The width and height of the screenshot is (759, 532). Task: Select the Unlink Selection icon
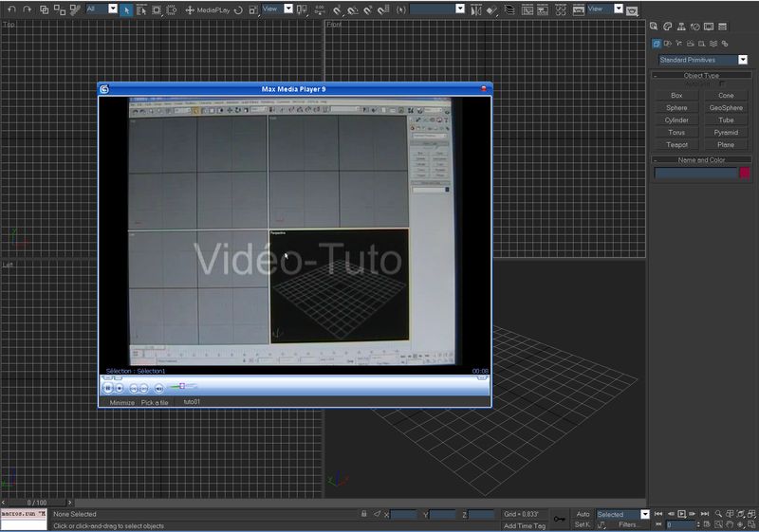click(x=60, y=9)
